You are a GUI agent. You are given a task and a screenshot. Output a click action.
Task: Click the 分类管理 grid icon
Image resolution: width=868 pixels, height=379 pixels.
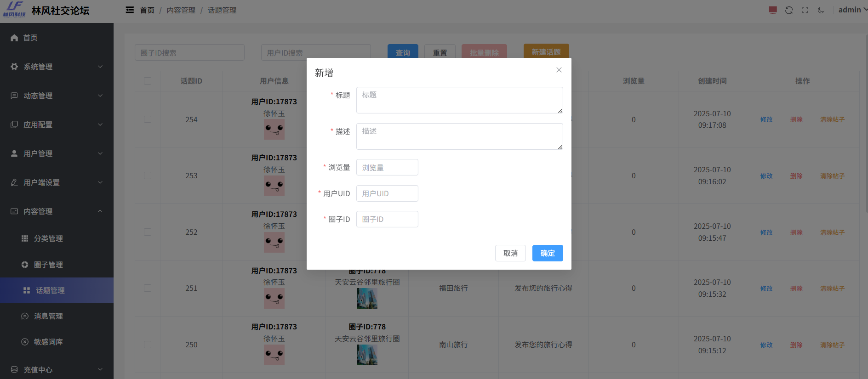[x=25, y=238]
